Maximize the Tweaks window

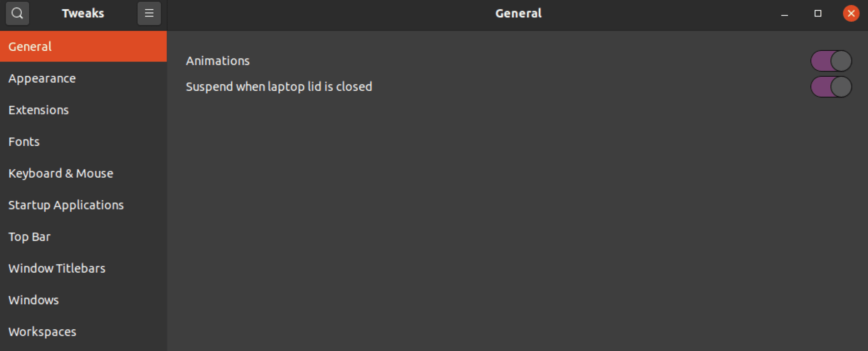click(818, 13)
